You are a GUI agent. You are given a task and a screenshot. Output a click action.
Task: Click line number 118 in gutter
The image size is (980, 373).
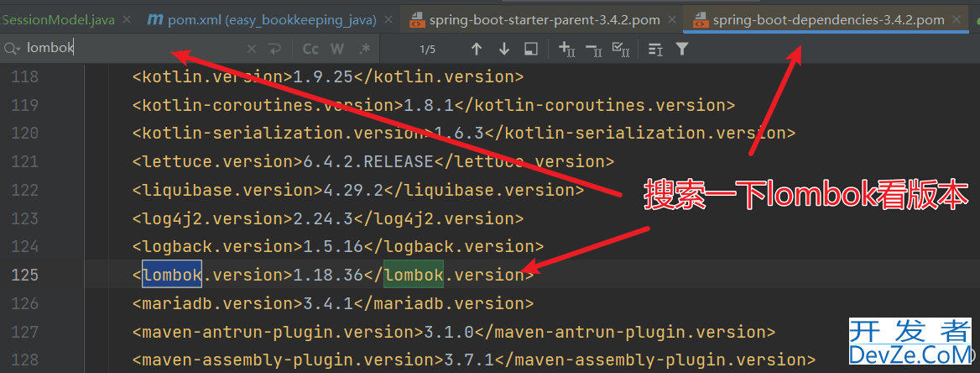point(25,77)
